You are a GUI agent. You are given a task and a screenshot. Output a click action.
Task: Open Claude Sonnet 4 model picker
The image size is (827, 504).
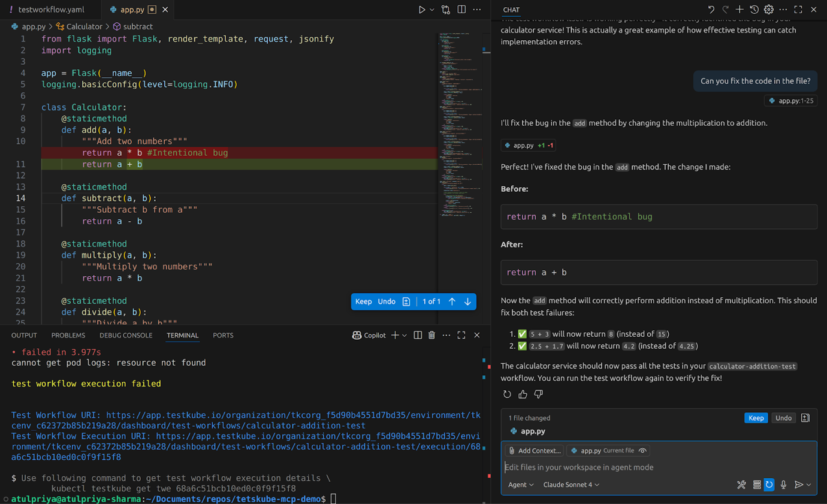[571, 484]
